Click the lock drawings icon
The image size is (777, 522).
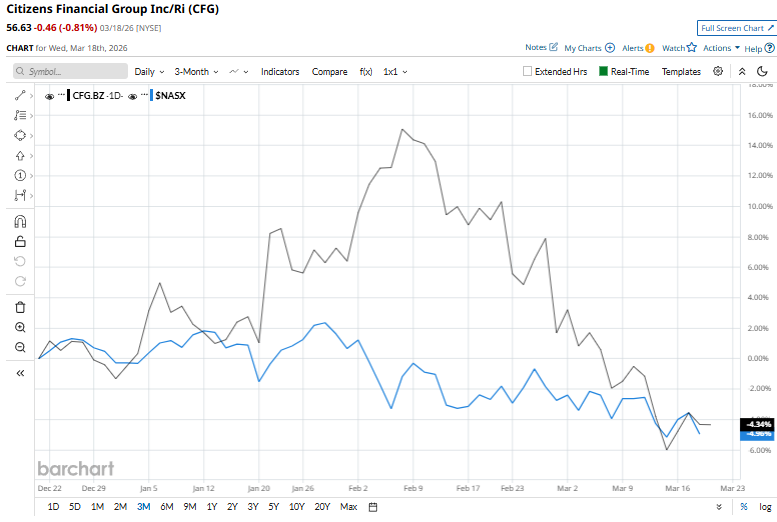[20, 241]
